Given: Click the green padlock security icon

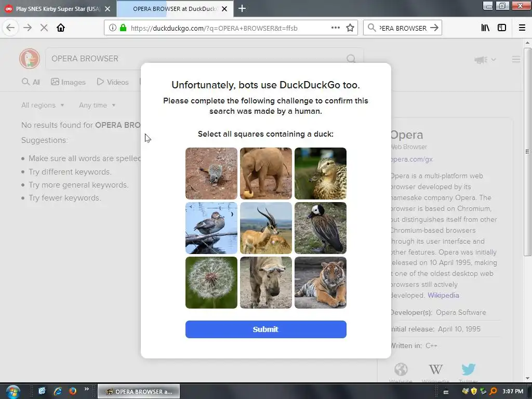Looking at the screenshot, I should [123, 28].
